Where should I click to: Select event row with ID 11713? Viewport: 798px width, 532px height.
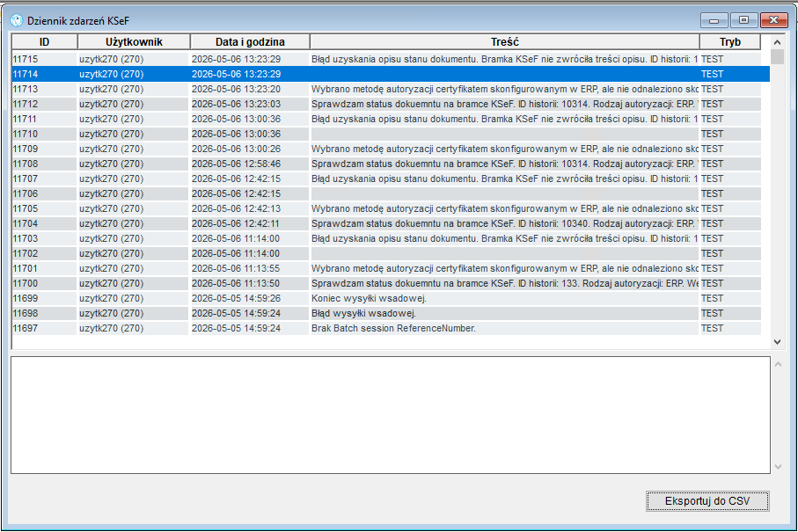point(386,89)
